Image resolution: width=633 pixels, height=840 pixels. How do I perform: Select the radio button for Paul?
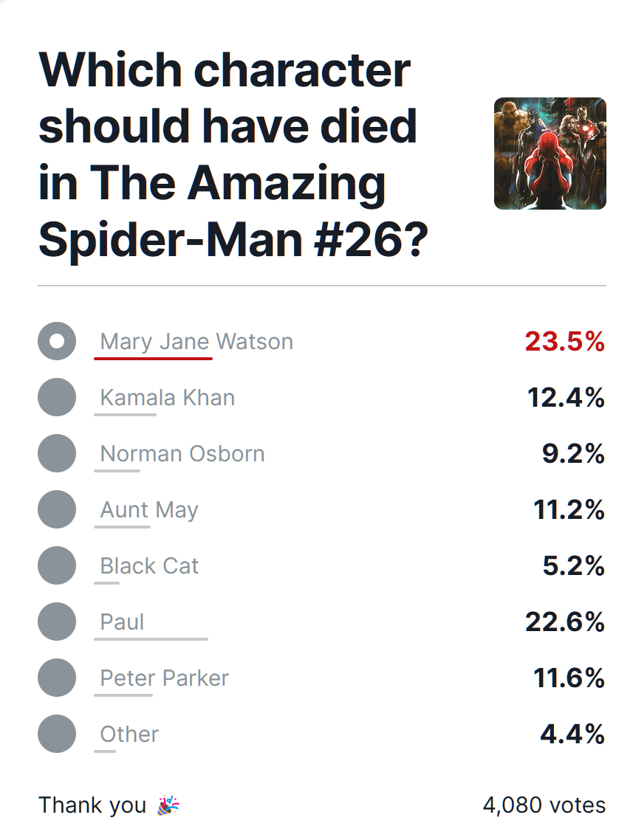(57, 622)
